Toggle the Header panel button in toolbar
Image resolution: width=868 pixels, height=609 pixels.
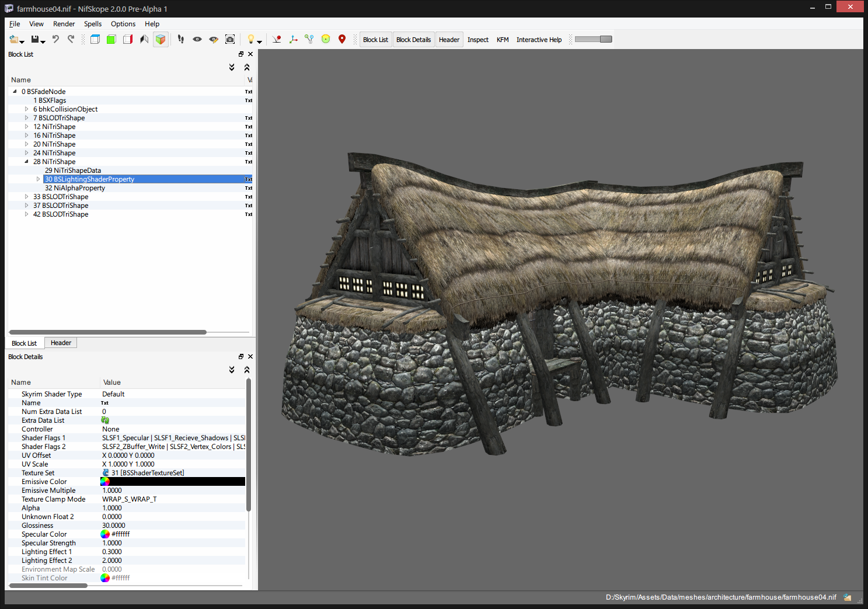click(x=449, y=40)
